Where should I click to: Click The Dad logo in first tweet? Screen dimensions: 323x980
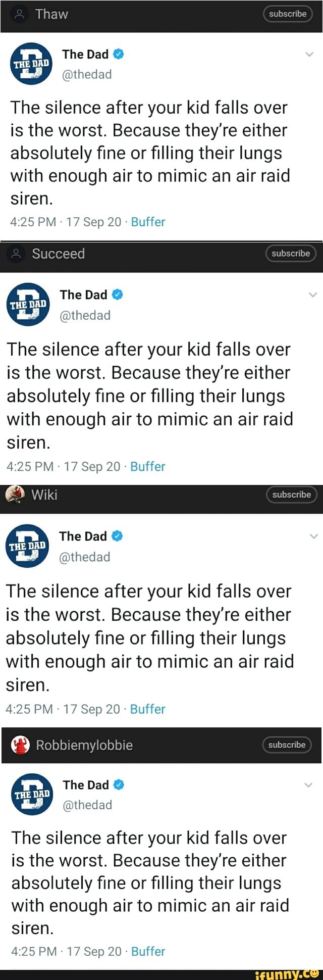click(x=31, y=64)
